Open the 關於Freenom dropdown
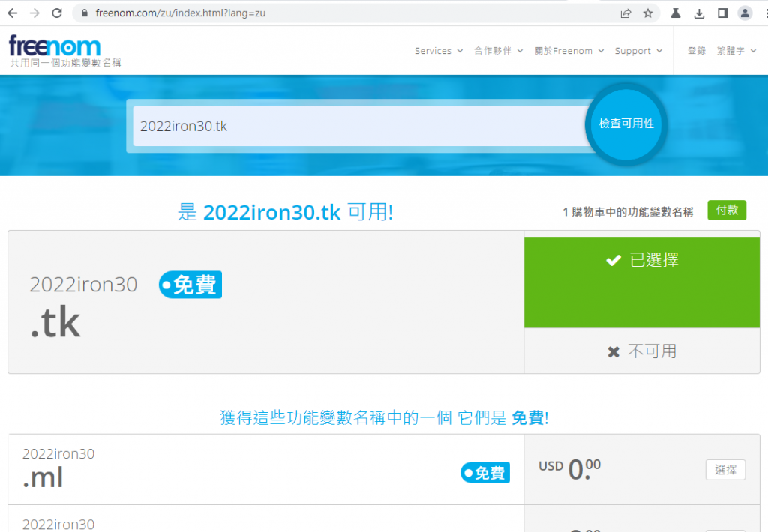The image size is (768, 532). (568, 51)
